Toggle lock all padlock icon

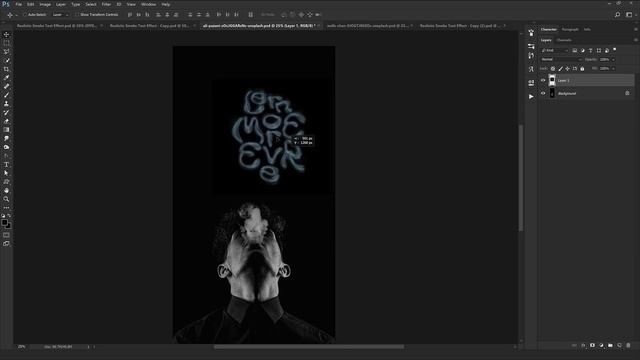[582, 69]
